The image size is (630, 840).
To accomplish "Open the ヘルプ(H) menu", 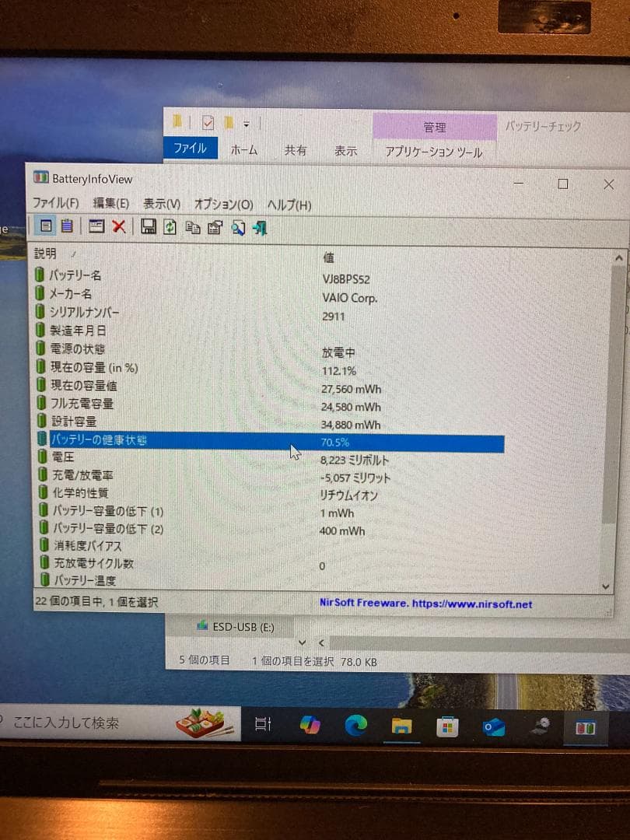I will point(289,205).
